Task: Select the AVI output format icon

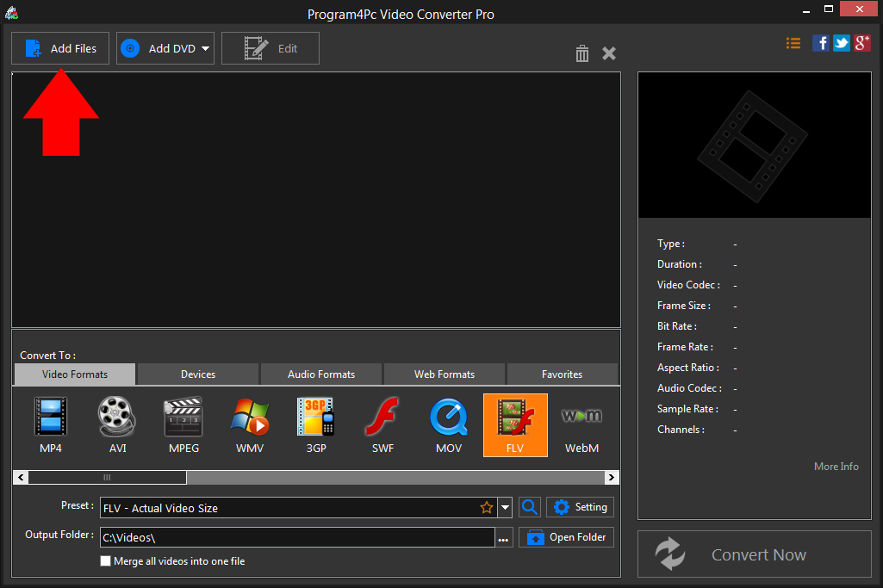Action: click(x=116, y=424)
